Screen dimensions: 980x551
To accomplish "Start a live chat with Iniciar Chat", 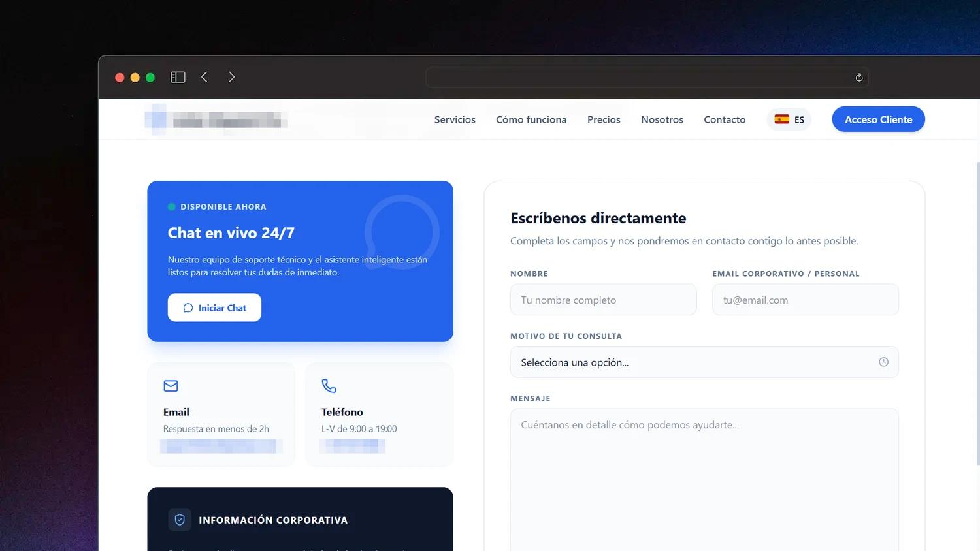I will click(x=214, y=307).
